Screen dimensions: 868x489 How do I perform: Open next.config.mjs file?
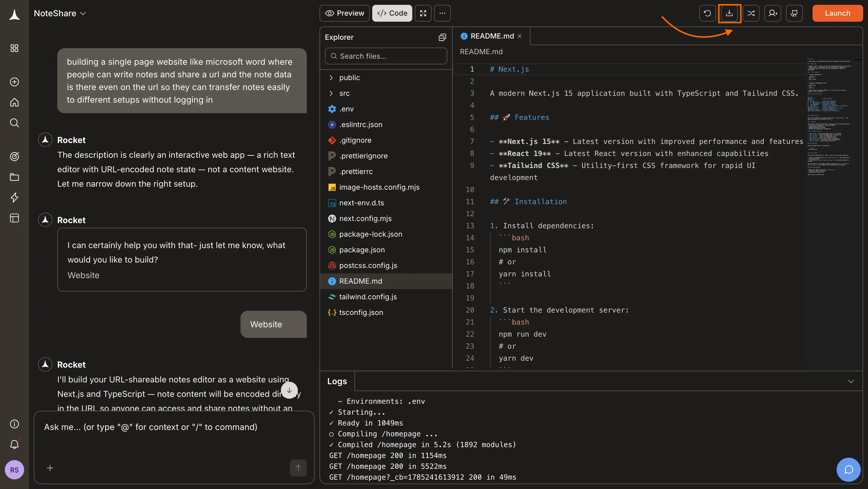click(x=386, y=218)
